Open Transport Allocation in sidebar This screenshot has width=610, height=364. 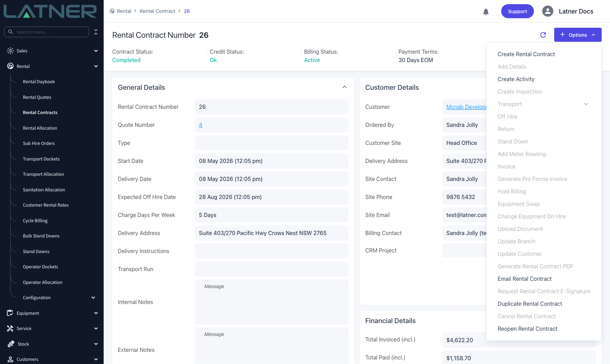[x=43, y=174]
